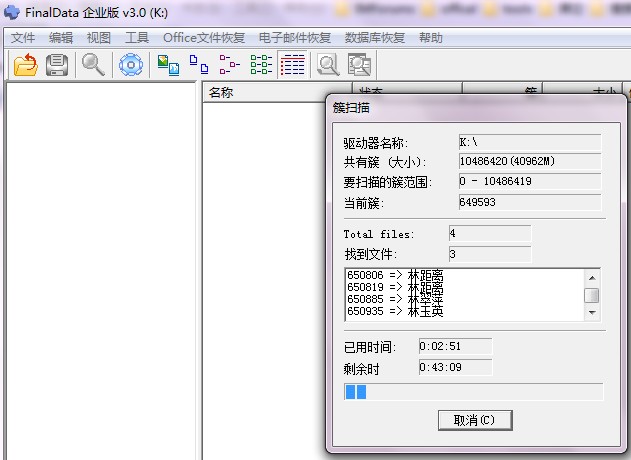631x460 pixels.
Task: Click the 驱动器名称 field showing K:\
Action: pyautogui.click(x=530, y=142)
